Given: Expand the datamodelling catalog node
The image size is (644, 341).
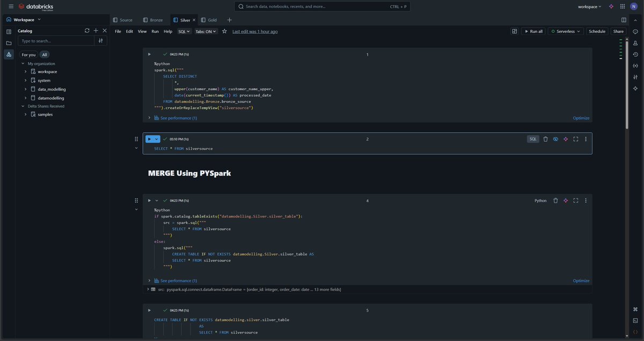Looking at the screenshot, I should pos(25,98).
